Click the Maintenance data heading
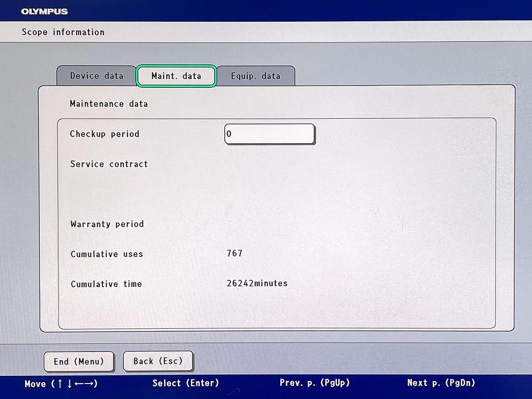The image size is (532, 399). pos(109,104)
